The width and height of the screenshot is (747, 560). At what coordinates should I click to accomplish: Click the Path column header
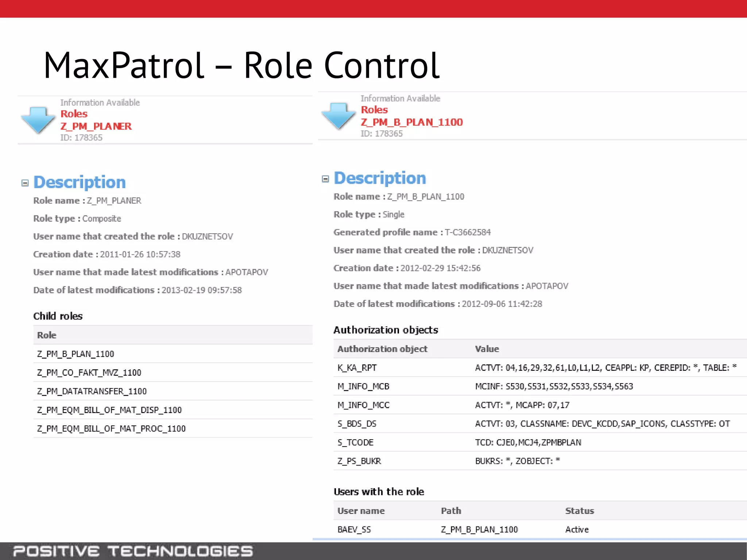pyautogui.click(x=451, y=511)
